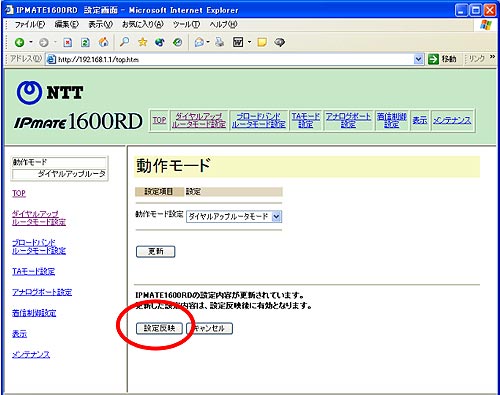The image size is (500, 395).
Task: Click the リンク links toolbar label
Action: click(x=477, y=59)
